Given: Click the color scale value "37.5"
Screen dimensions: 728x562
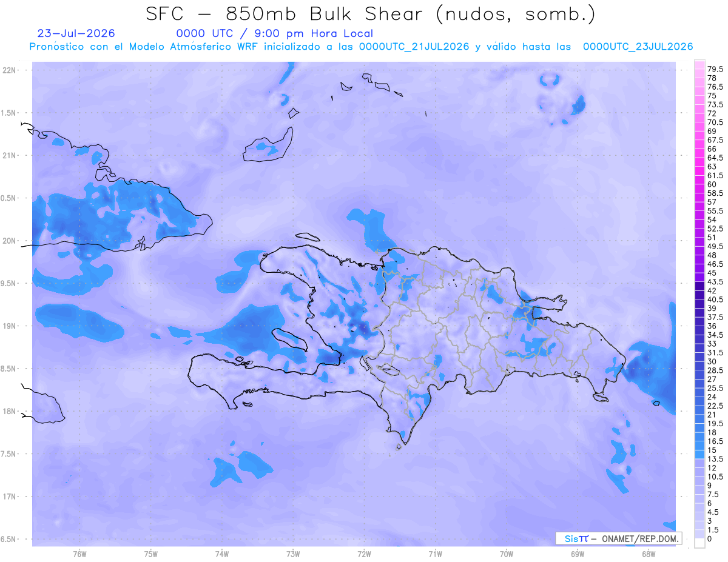Looking at the screenshot, I should point(715,317).
